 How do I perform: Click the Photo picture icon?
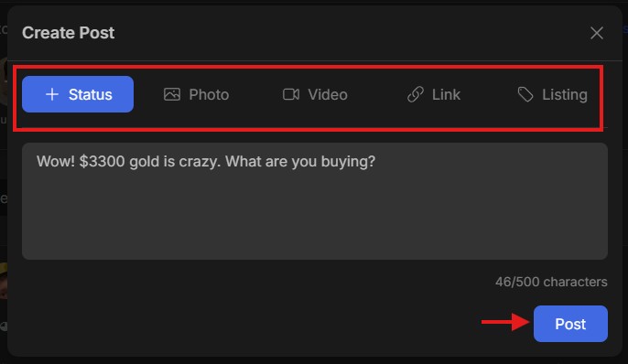tap(172, 94)
